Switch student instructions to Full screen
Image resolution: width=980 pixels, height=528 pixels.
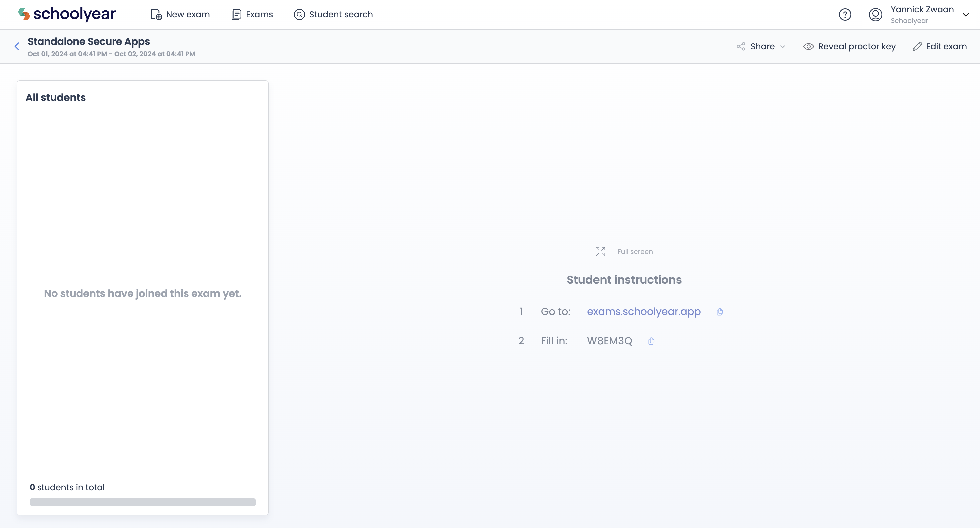tap(624, 251)
